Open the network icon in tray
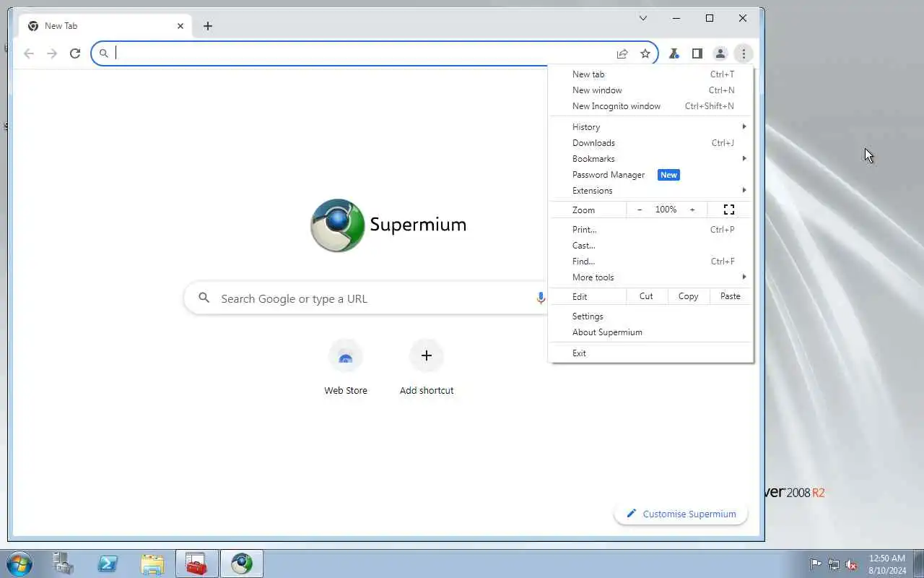Image resolution: width=924 pixels, height=578 pixels. [x=834, y=564]
